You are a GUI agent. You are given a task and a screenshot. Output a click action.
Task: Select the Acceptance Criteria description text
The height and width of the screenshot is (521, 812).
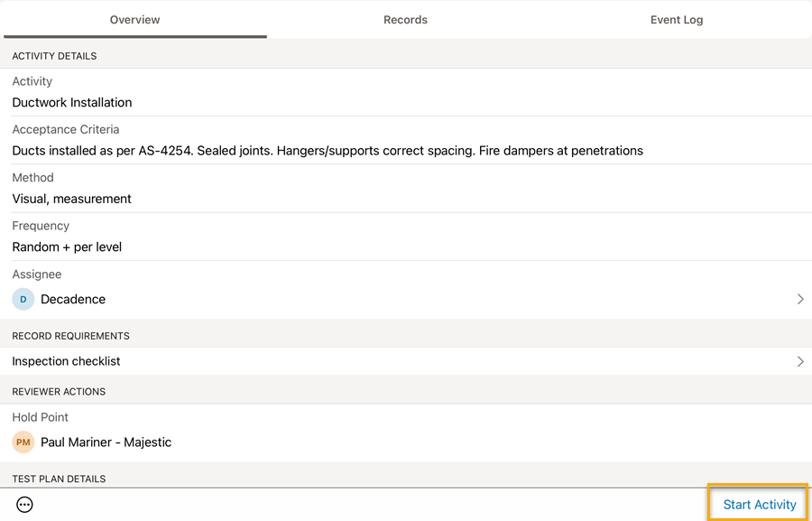(x=328, y=151)
